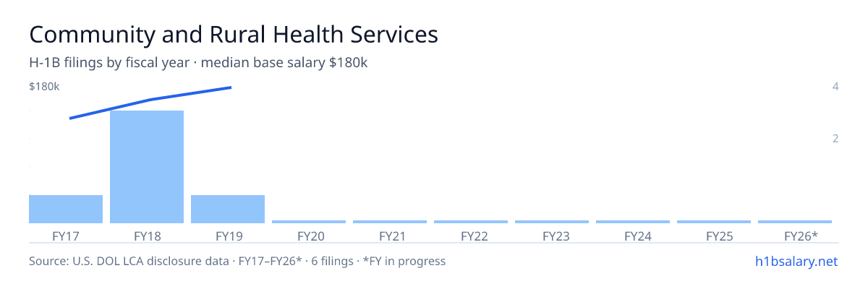Click the FY18 axis label
Viewport: 868px width, 289px height.
click(147, 236)
